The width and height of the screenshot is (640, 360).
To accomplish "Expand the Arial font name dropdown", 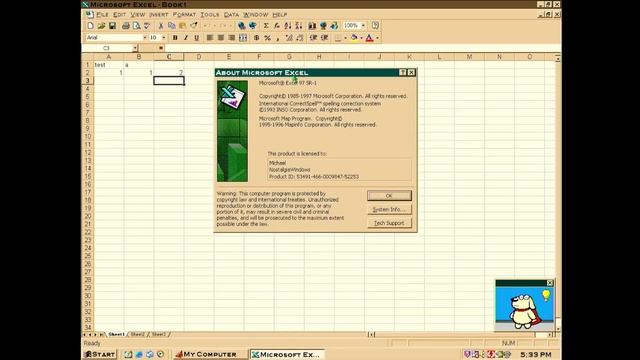I will pos(144,38).
